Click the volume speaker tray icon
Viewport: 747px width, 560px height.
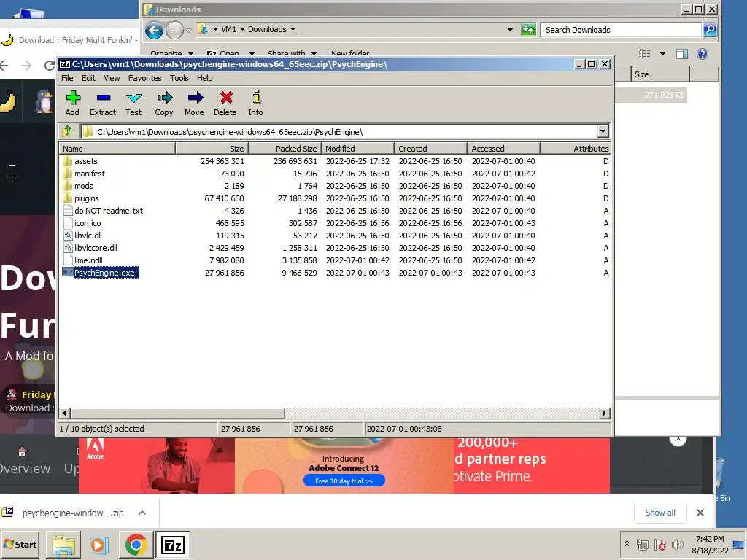(677, 544)
